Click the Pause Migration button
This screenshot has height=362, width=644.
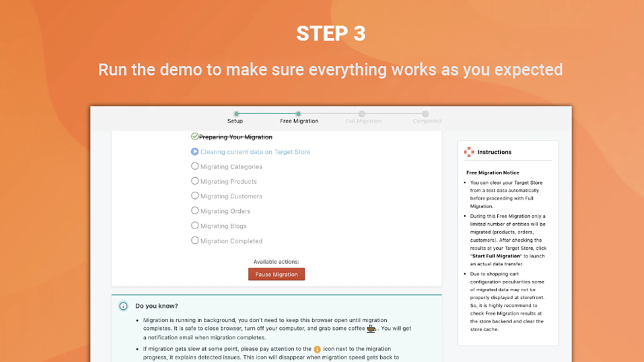click(277, 274)
